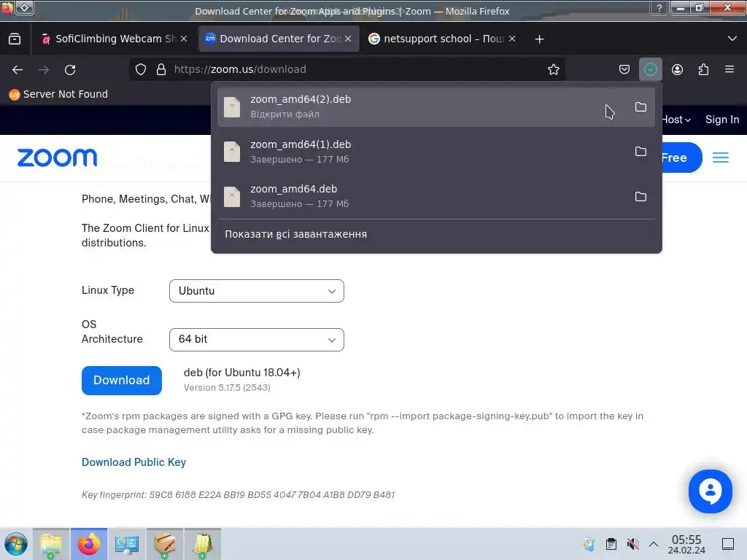Click the Sign In link

[x=722, y=120]
